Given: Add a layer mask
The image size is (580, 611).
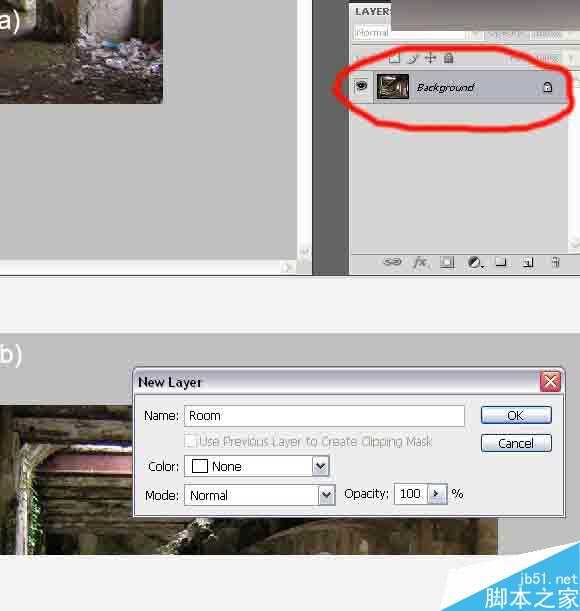Looking at the screenshot, I should click(x=447, y=262).
